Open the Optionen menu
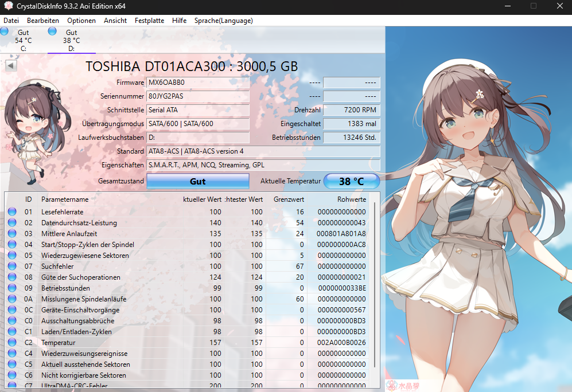Viewport: 572px width, 392px height. pos(81,21)
